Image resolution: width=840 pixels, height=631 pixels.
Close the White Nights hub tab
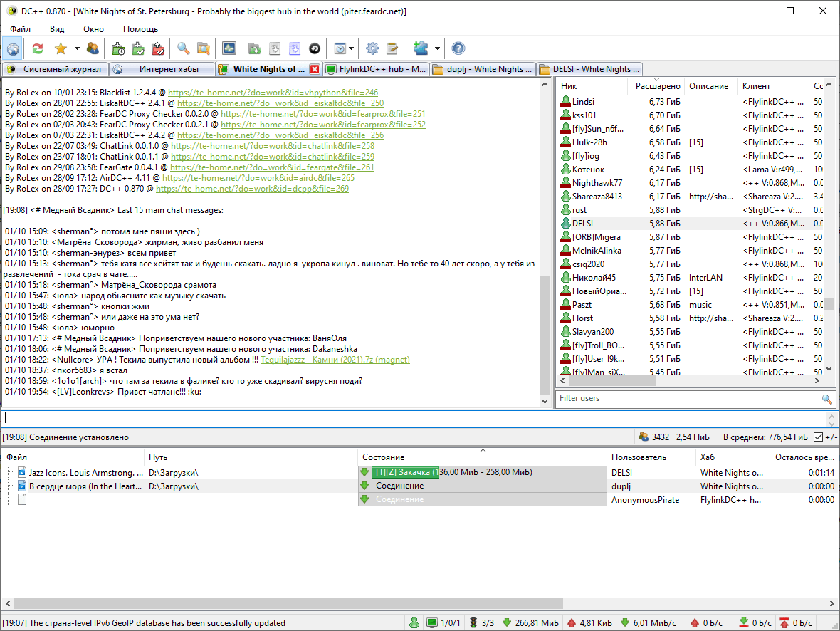click(315, 69)
